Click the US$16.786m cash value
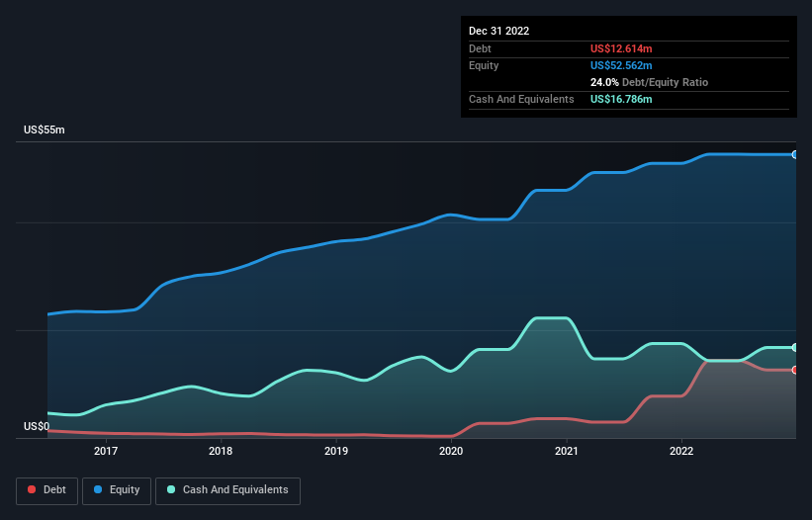Viewport: 812px width, 520px height. [x=621, y=99]
